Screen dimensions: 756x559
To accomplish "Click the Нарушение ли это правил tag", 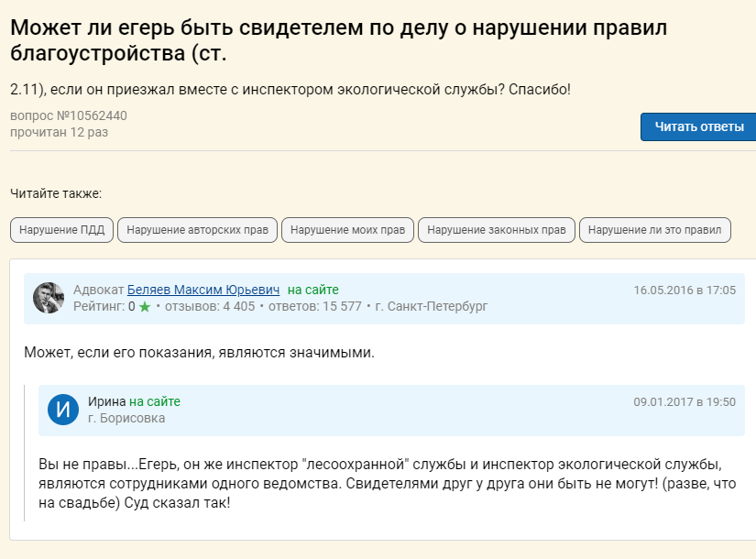I will click(x=654, y=230).
